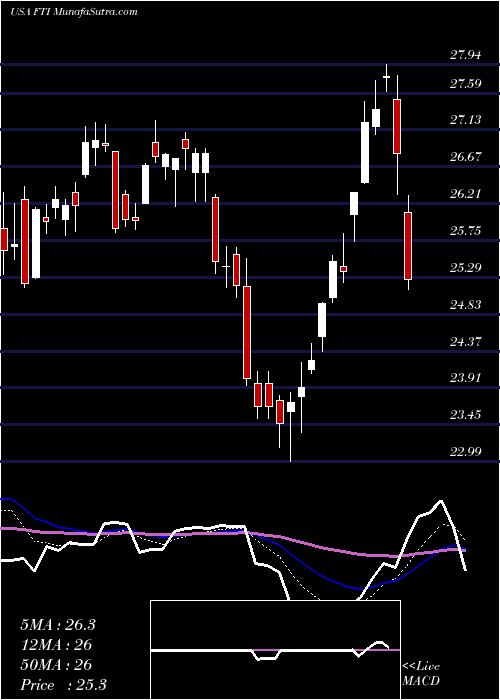Image resolution: width=500 pixels, height=700 pixels.
Task: Click the 24.37 price axis label
Action: (x=465, y=342)
